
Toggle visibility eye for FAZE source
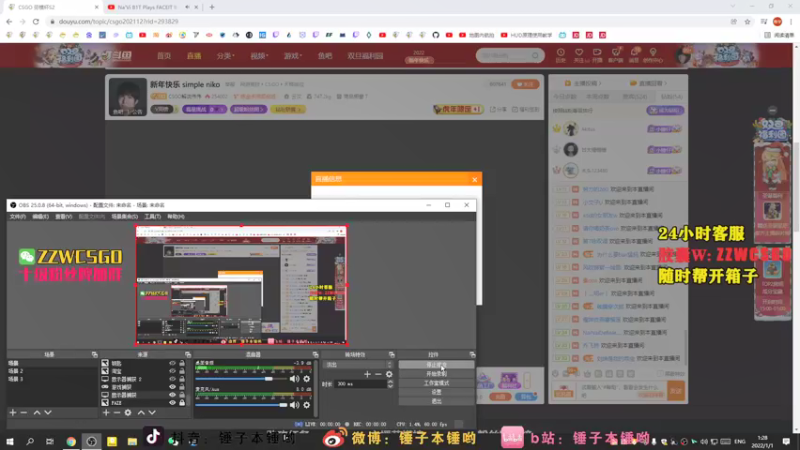(172, 403)
